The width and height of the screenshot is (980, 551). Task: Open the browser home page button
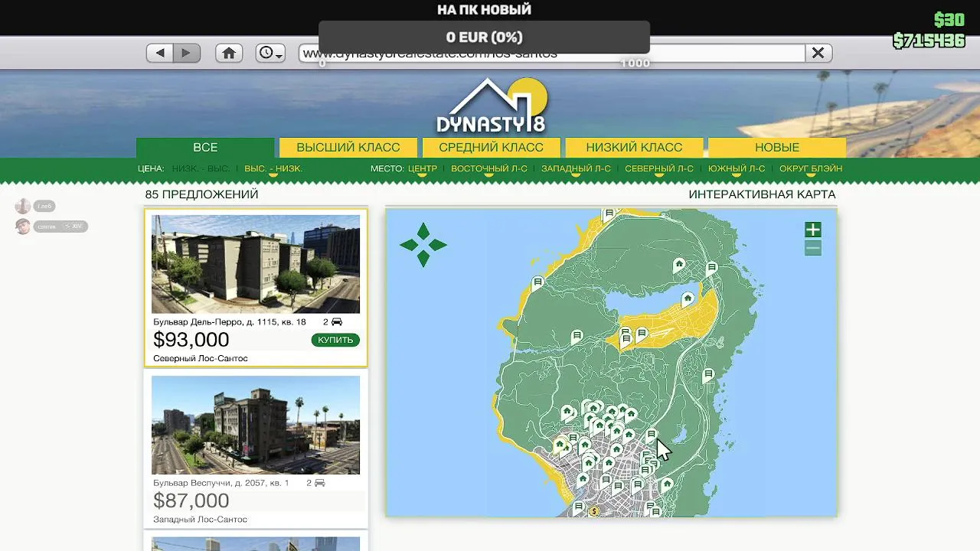pyautogui.click(x=228, y=53)
